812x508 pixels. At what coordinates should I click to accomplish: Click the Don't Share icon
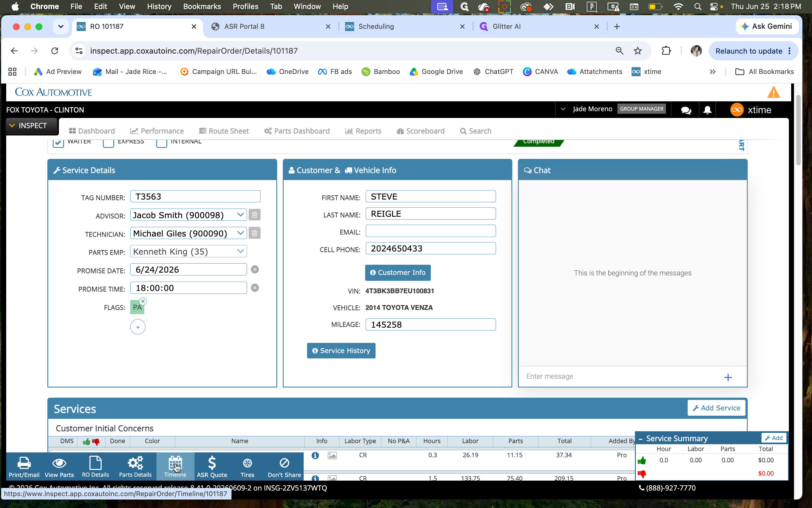coord(284,467)
